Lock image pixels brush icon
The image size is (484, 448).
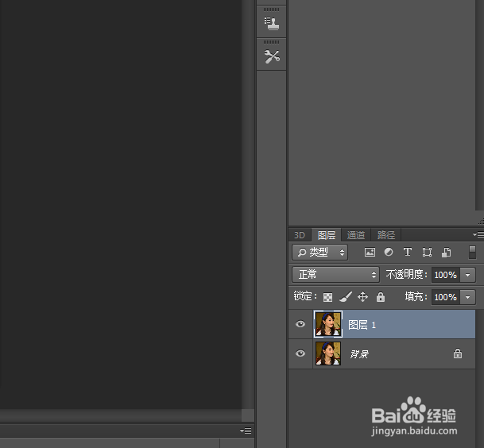coord(346,297)
